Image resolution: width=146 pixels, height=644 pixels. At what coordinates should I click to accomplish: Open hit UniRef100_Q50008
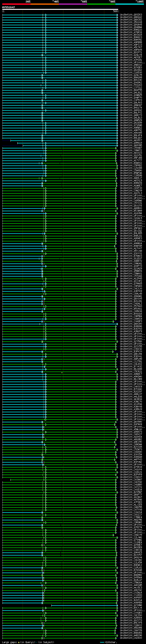pyautogui.click(x=131, y=22)
